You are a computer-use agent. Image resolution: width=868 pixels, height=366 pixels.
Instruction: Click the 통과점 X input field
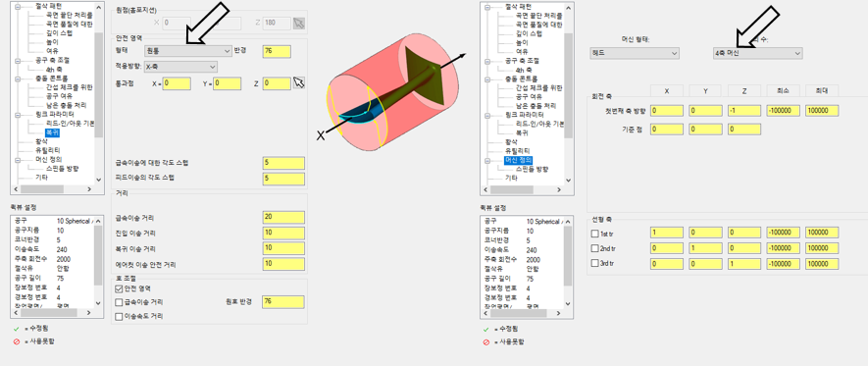click(x=177, y=83)
